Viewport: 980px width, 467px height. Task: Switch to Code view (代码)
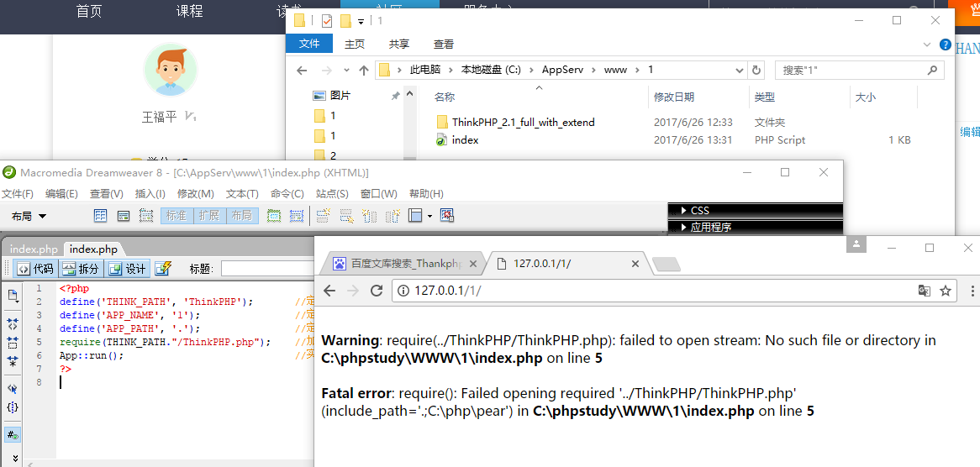tap(36, 269)
